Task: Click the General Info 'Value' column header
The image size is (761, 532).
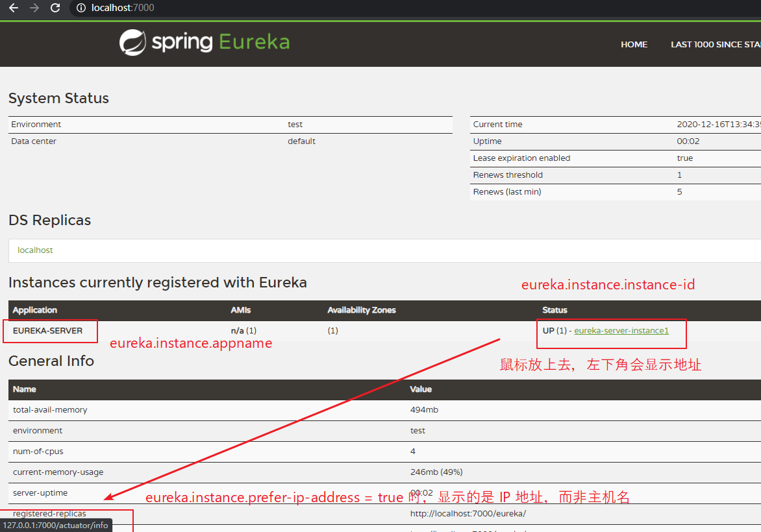Action: click(x=421, y=389)
